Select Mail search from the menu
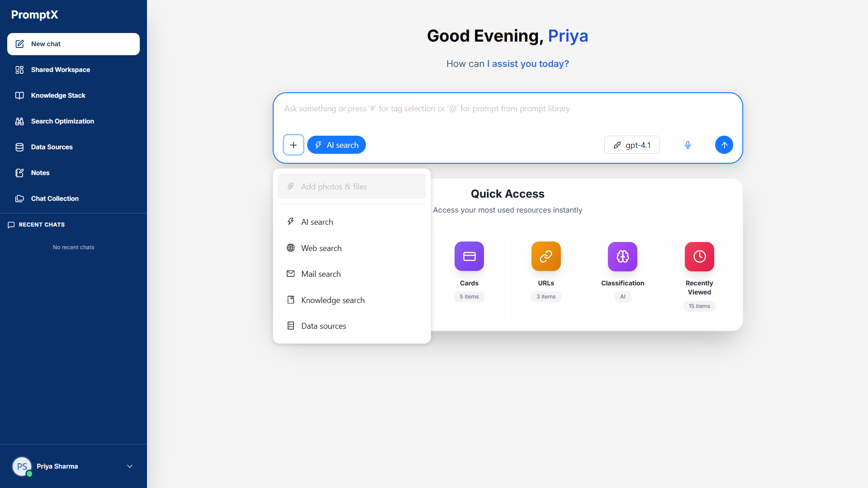This screenshot has width=868, height=488. click(321, 274)
